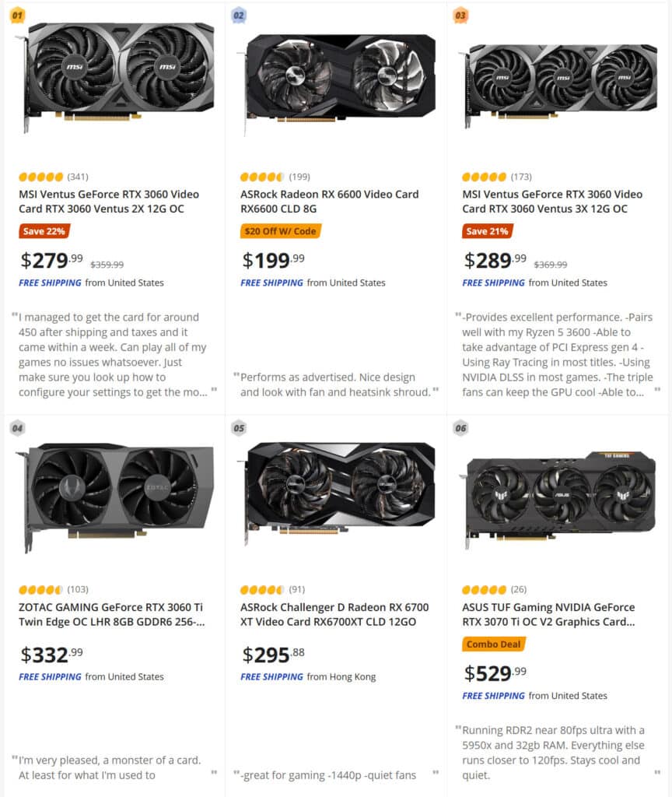
Task: Open ZOTAC RTX 3060 Ti Twin Edge title
Action: click(112, 614)
